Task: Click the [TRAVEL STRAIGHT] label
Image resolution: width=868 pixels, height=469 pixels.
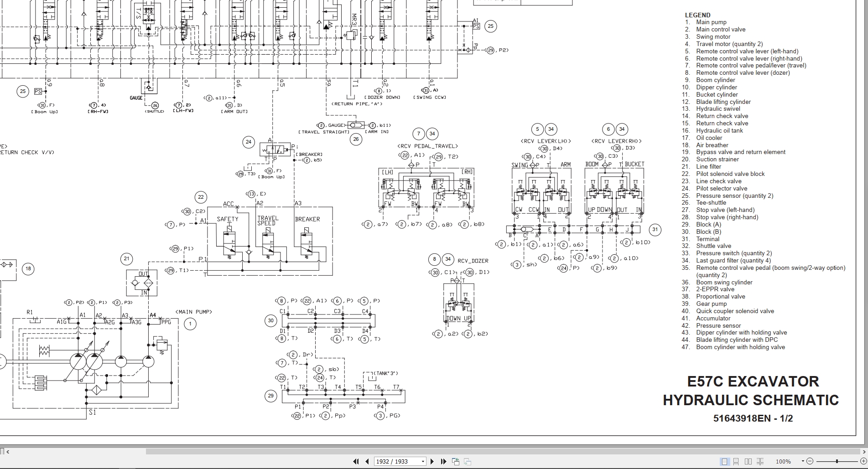Action: coord(324,132)
